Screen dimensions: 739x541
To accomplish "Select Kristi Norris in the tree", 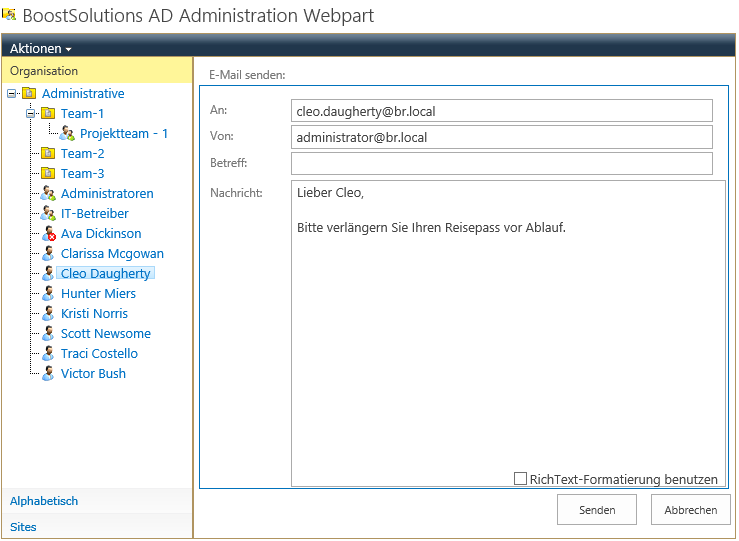I will point(94,313).
